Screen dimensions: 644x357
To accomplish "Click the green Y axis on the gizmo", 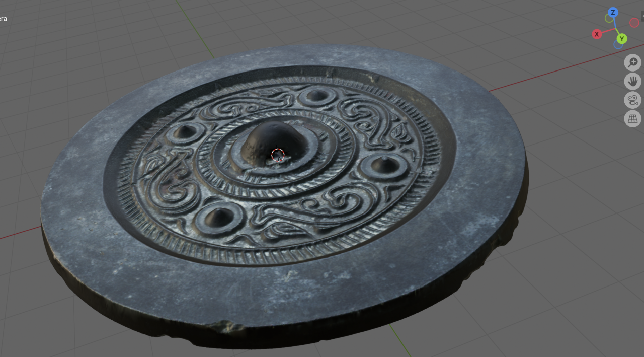I will tap(622, 39).
